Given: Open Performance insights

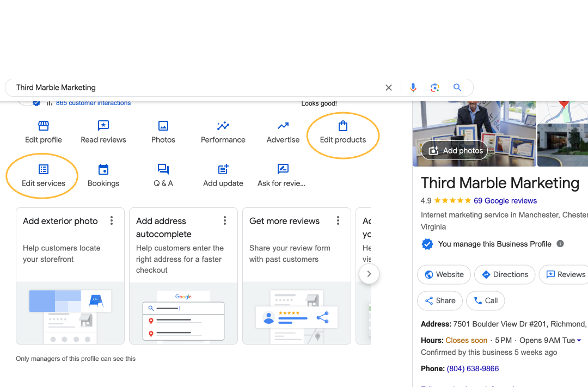Looking at the screenshot, I should pyautogui.click(x=223, y=132).
